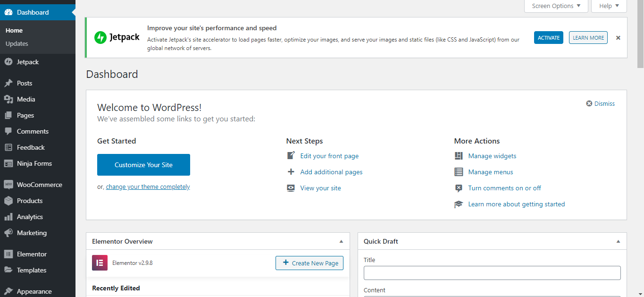This screenshot has width=644, height=297.
Task: Click Turn comments on or off link
Action: 504,188
